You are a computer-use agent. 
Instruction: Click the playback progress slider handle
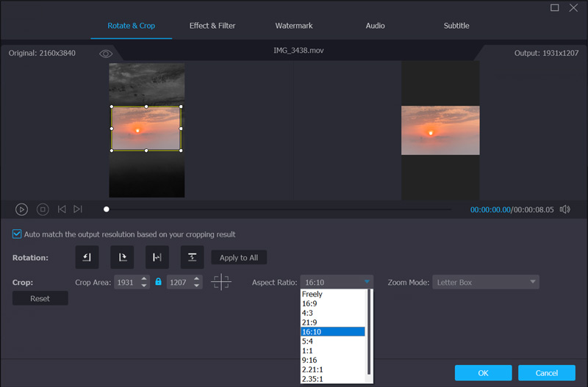tap(107, 209)
